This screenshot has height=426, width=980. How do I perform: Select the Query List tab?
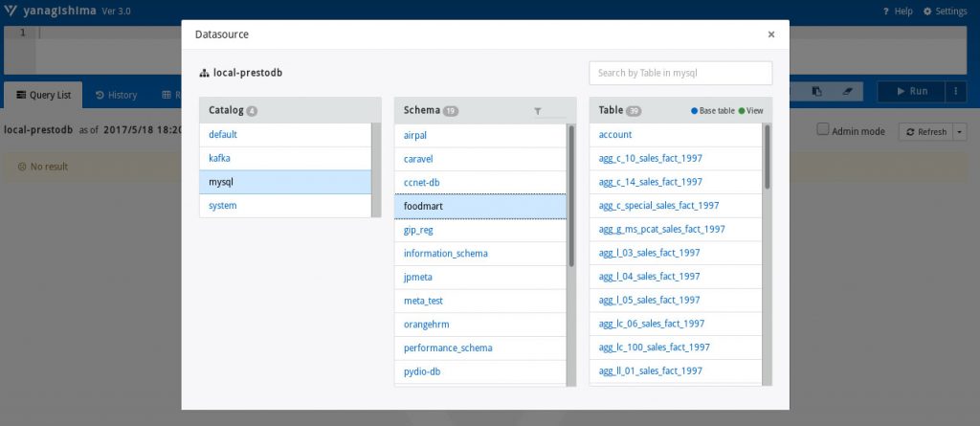(x=43, y=95)
